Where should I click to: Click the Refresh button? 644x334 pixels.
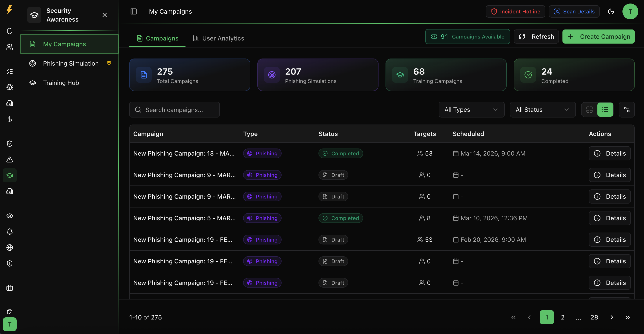click(x=536, y=37)
